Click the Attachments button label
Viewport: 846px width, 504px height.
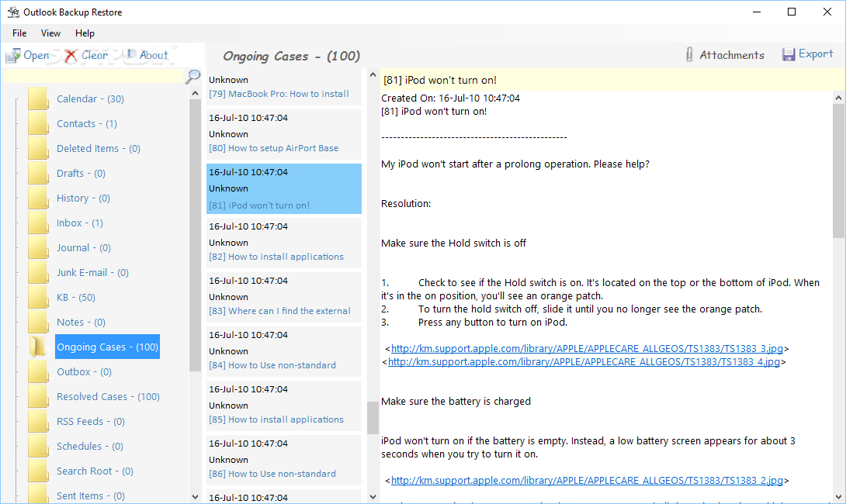point(732,55)
